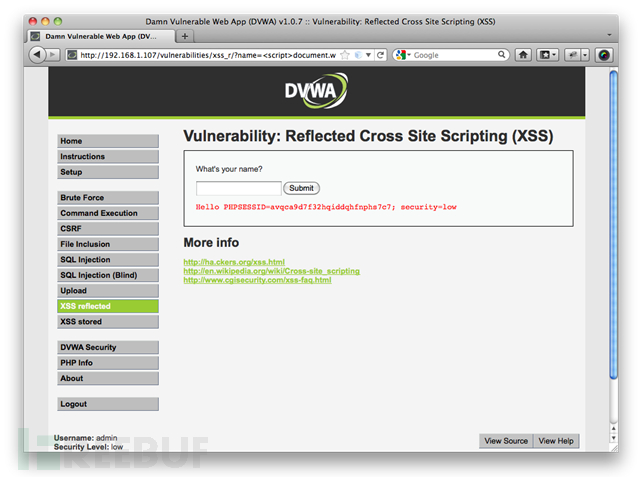
Task: Click the Submit button
Action: [x=301, y=188]
